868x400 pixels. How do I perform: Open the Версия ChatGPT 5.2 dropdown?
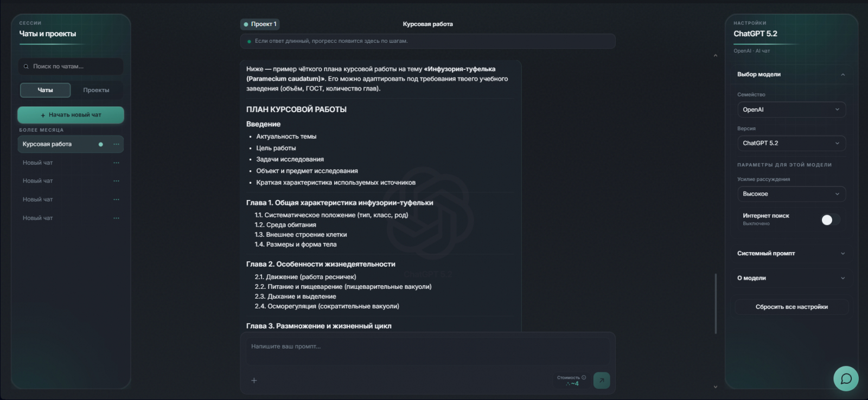tap(791, 143)
